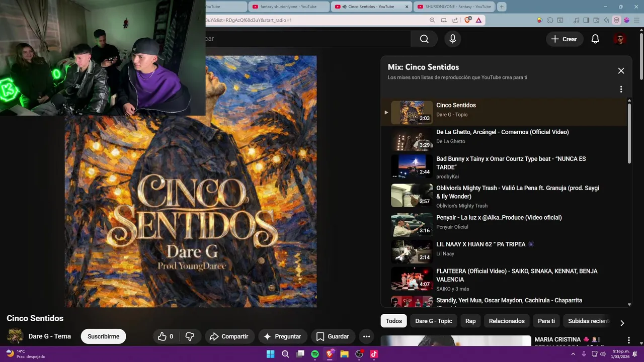Open the MARIA CRISTINA recommended video title
644x362 pixels.
567,340
